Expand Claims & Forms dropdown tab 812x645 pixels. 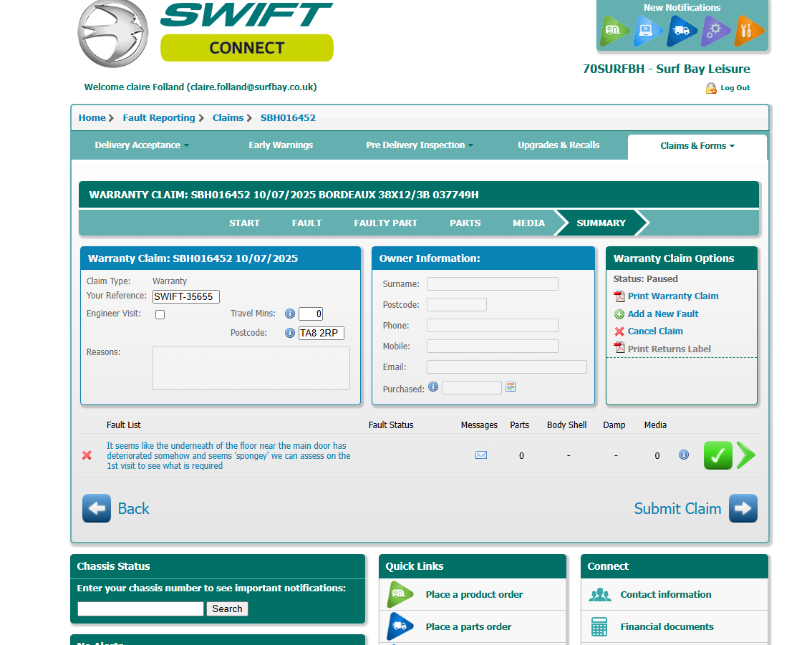pyautogui.click(x=697, y=146)
